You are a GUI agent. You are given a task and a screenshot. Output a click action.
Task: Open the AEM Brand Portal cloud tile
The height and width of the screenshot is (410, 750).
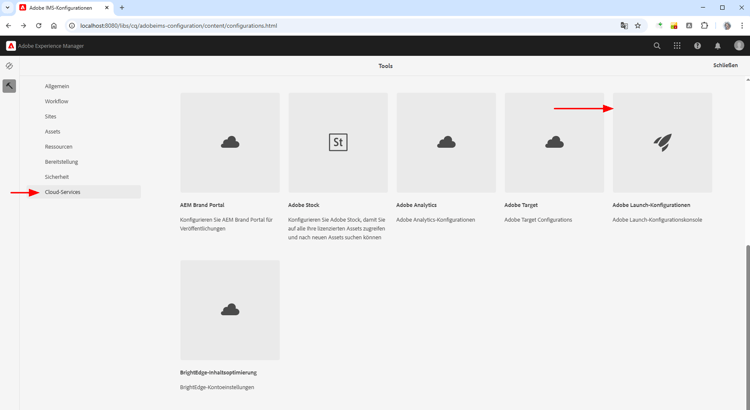[230, 143]
